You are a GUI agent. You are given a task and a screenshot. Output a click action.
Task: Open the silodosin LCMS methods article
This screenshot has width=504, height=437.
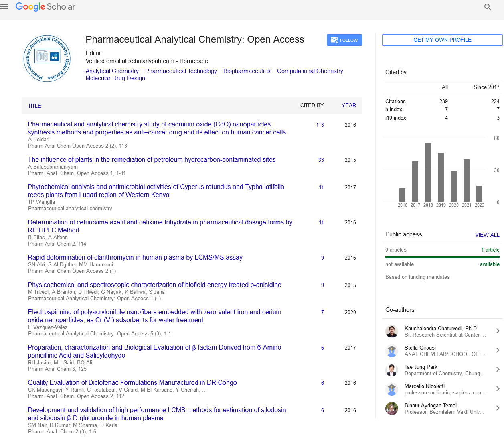157,414
